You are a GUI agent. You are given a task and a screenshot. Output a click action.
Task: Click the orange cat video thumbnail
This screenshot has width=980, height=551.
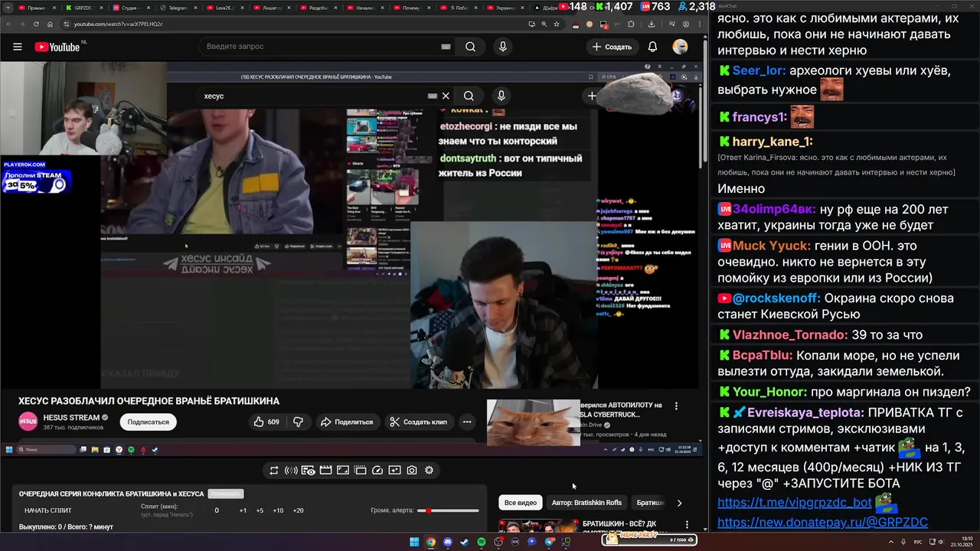click(534, 422)
